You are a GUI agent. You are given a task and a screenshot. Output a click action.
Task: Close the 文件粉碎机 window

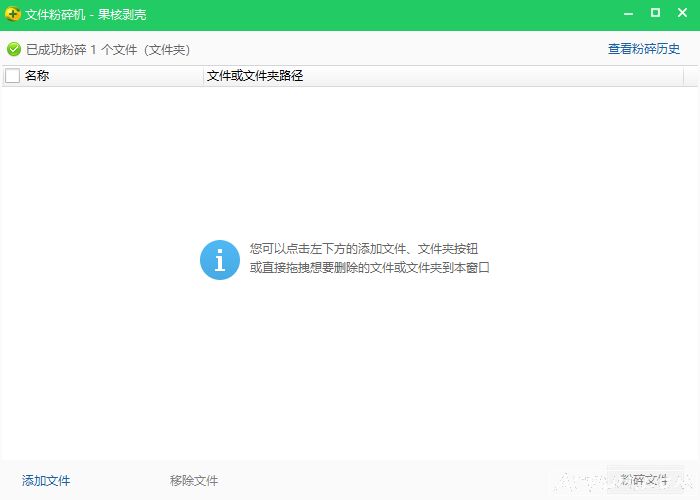pos(682,13)
